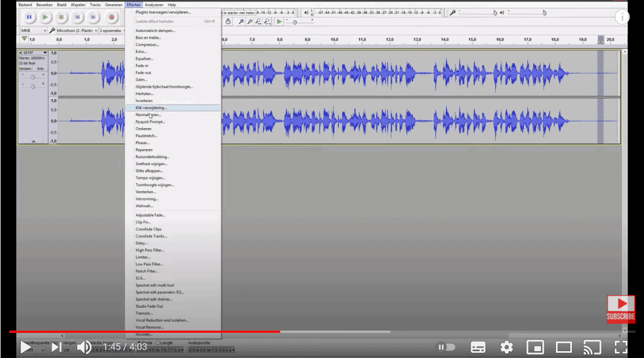Choose High Pass Filter effect
This screenshot has height=358, width=644.
[173, 250]
